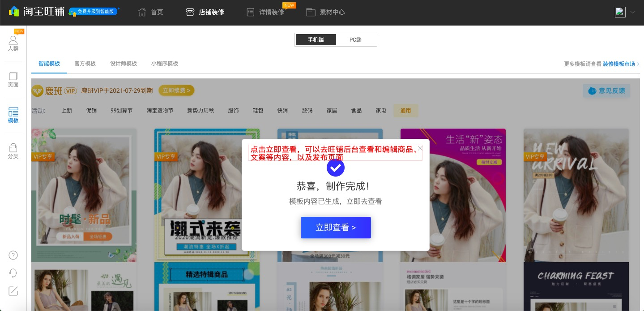The image size is (644, 311).
Task: Click the 立即查看 button
Action: click(x=336, y=228)
